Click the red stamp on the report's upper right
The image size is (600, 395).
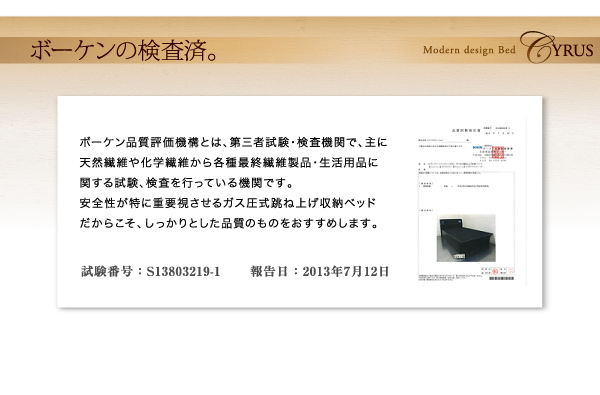pyautogui.click(x=497, y=152)
